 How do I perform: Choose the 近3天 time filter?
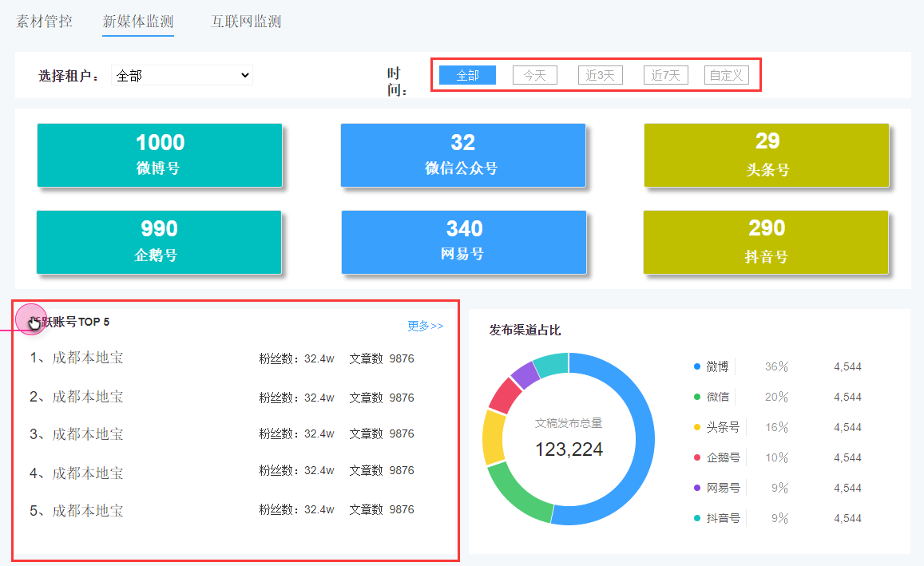point(600,76)
